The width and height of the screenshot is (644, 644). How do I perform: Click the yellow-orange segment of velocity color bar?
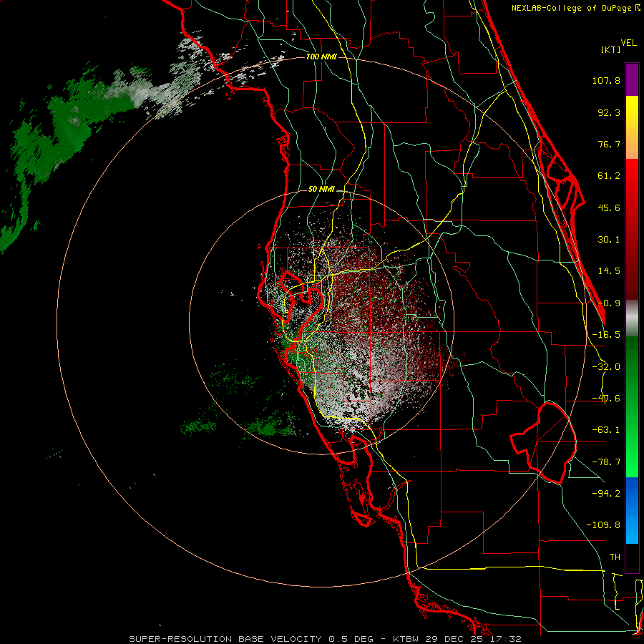pyautogui.click(x=632, y=127)
